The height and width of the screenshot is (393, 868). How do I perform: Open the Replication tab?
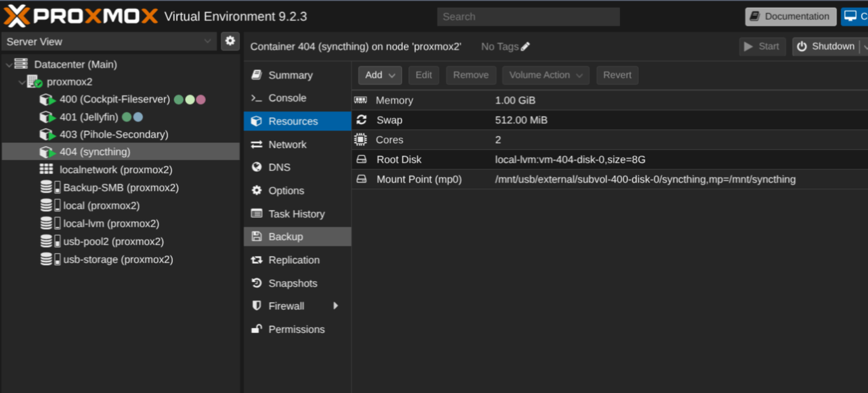click(x=297, y=260)
